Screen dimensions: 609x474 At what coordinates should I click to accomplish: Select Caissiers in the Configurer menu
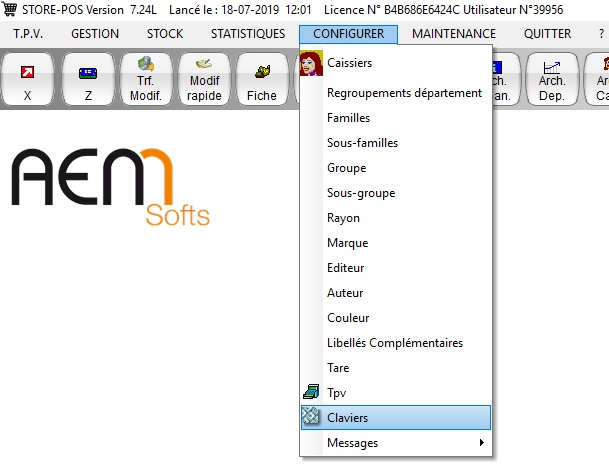point(350,63)
